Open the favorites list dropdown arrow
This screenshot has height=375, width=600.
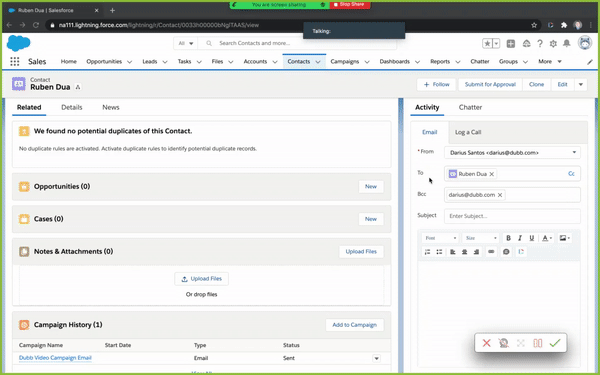[x=496, y=44]
